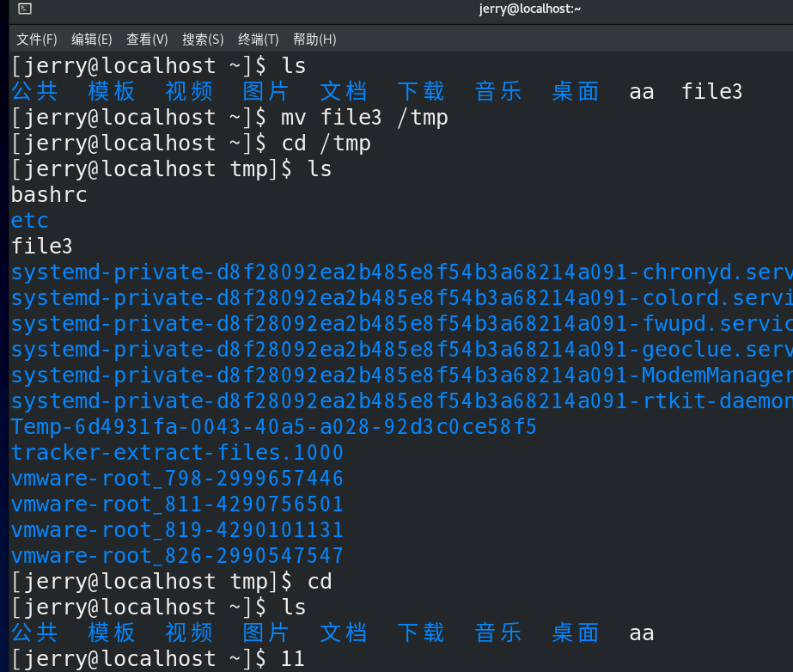Click the systemd-private ModemManager entry
The image size is (793, 672).
click(401, 376)
